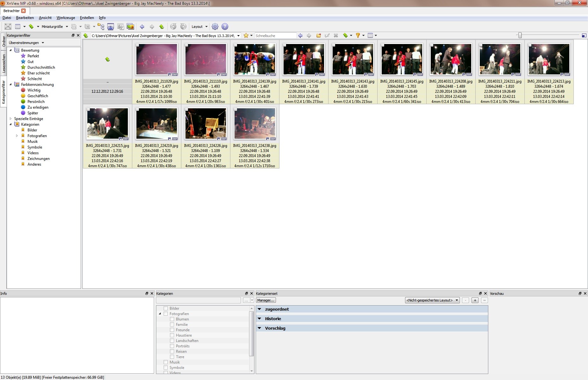
Task: Open settings gear icon
Action: pos(215,27)
